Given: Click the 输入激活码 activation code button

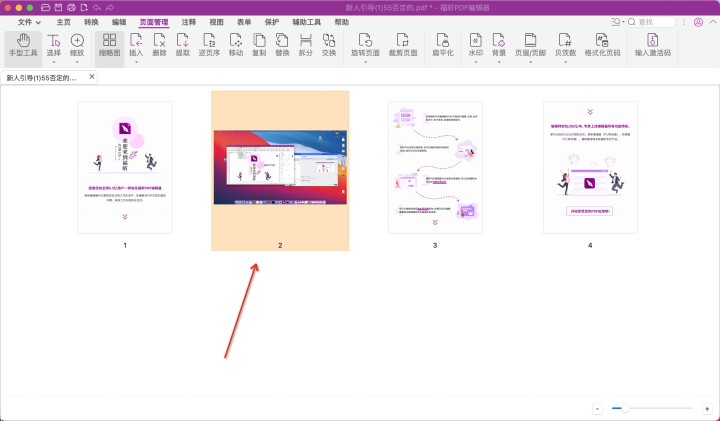Looking at the screenshot, I should click(652, 45).
